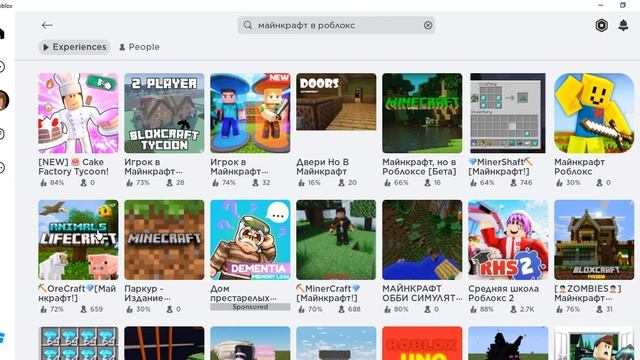
Task: Click title 'Двери Но В Майнкрафт'
Action: point(322,167)
